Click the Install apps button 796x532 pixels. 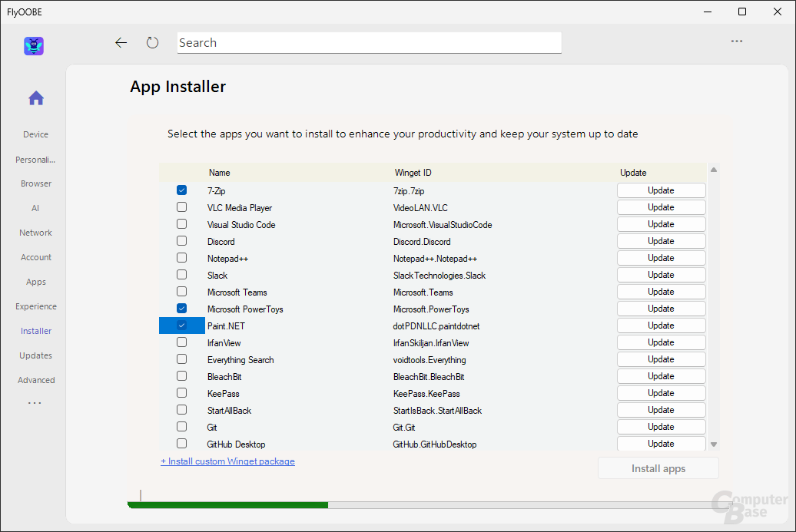point(658,468)
